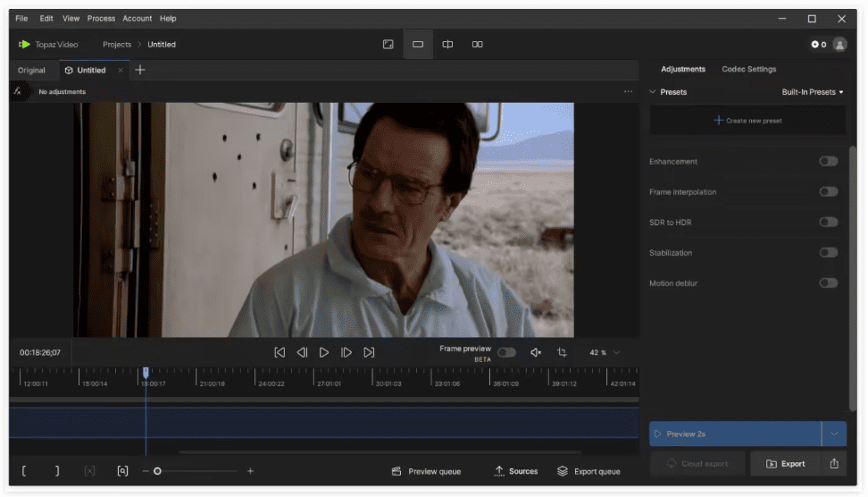Open the Export queue

(589, 471)
